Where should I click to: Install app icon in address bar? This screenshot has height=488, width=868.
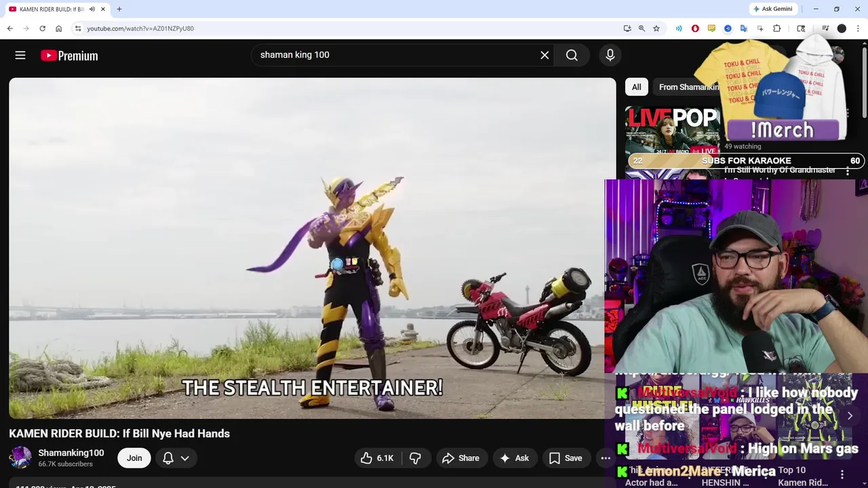click(x=627, y=28)
